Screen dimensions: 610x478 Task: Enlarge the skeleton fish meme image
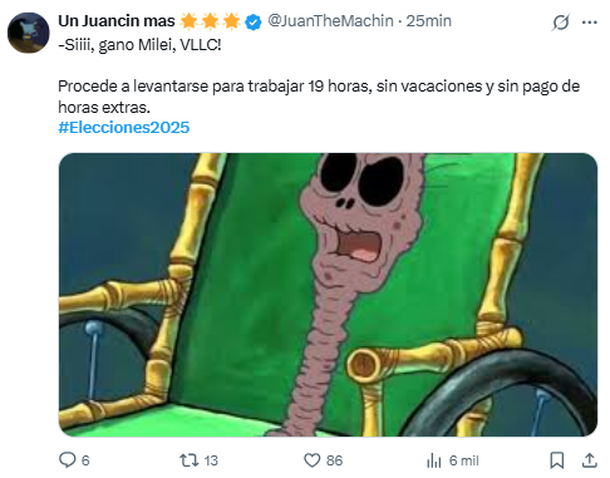[x=328, y=294]
